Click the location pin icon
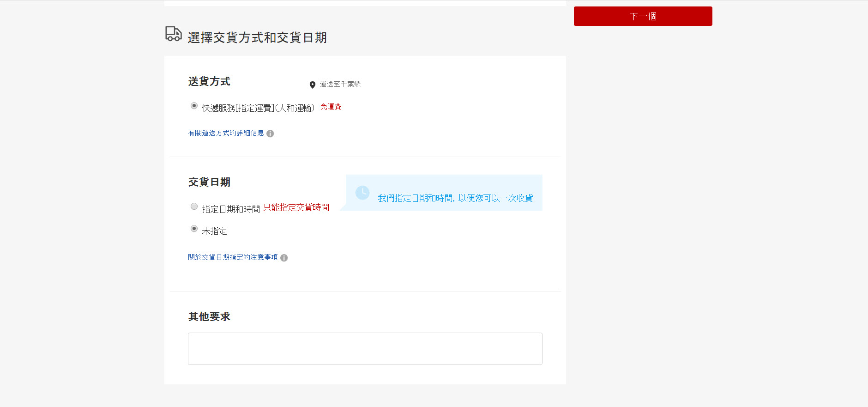 pyautogui.click(x=313, y=85)
